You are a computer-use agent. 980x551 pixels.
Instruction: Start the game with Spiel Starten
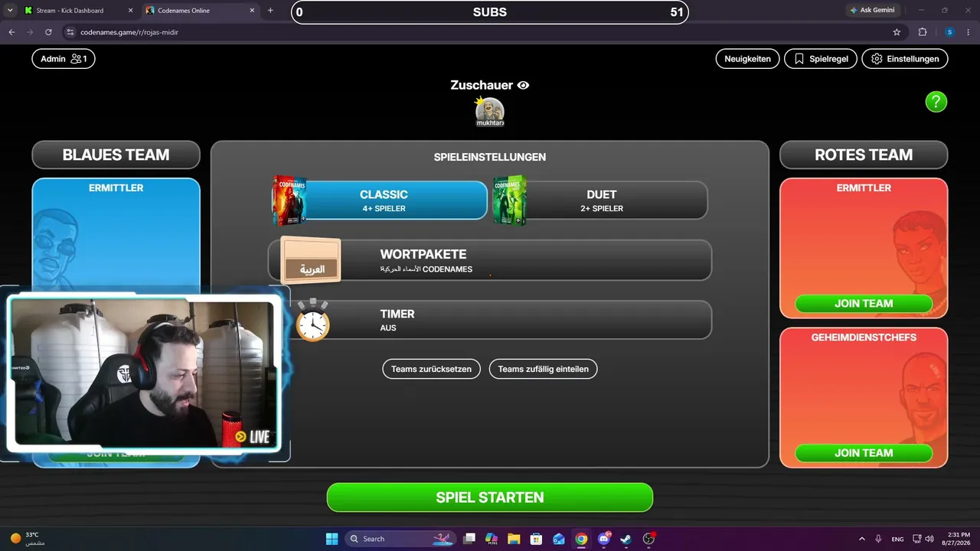click(490, 497)
